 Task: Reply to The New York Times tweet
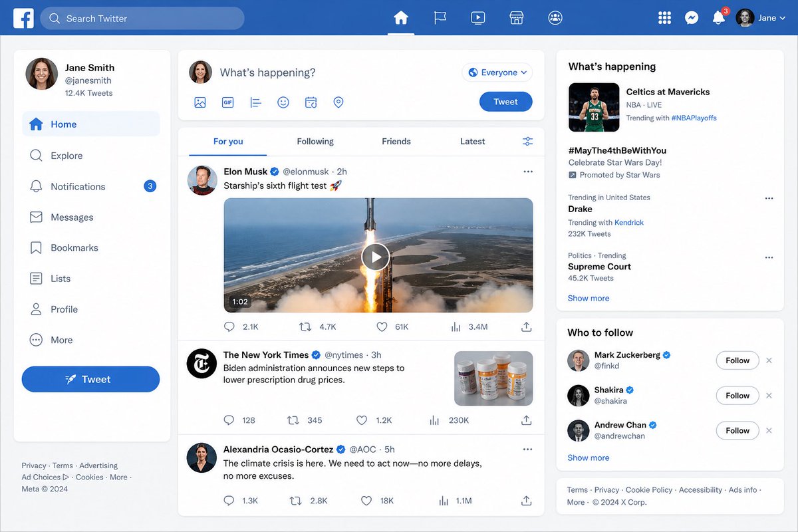(x=229, y=420)
